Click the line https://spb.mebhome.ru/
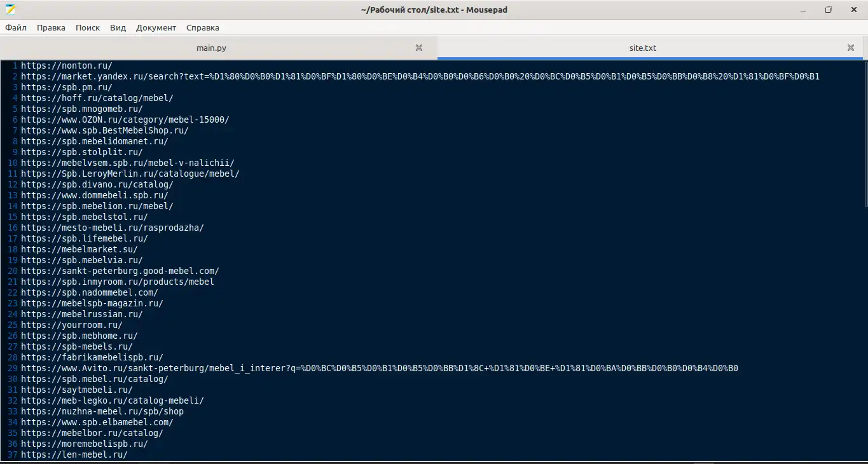Image resolution: width=868 pixels, height=464 pixels. point(79,336)
